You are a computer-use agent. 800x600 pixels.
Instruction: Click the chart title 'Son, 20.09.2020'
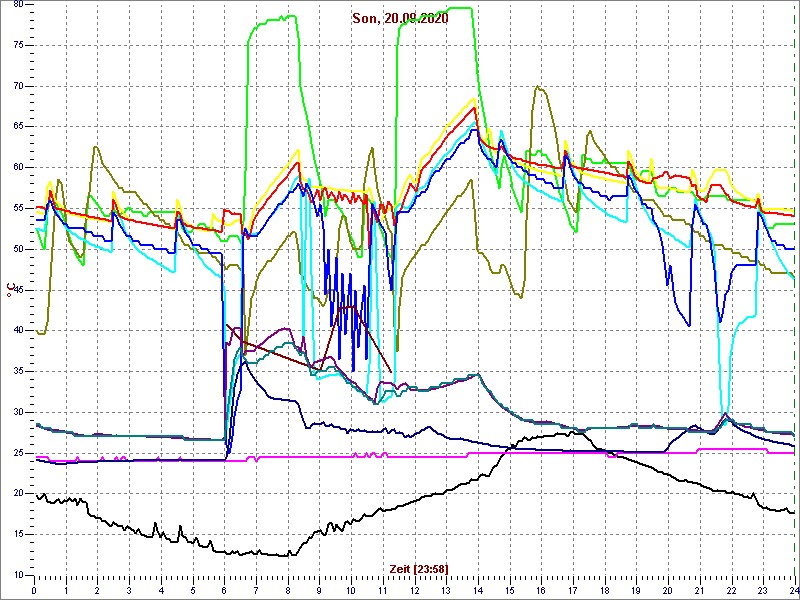[x=400, y=19]
